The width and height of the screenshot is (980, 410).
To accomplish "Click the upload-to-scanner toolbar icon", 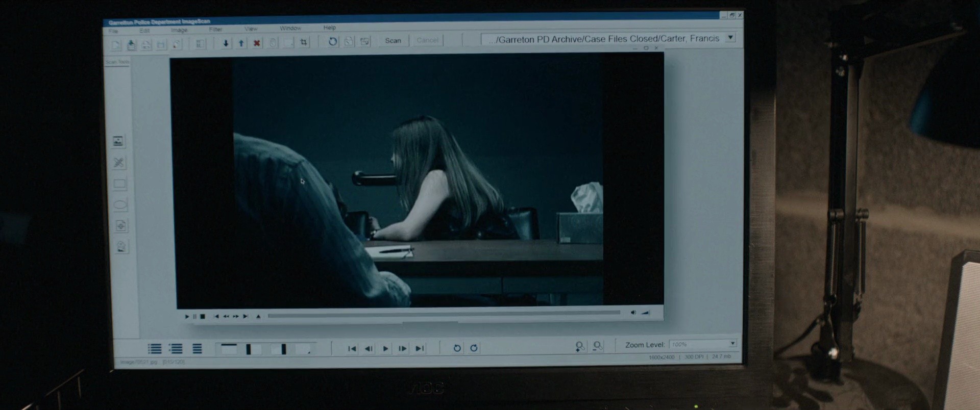I will point(131,45).
